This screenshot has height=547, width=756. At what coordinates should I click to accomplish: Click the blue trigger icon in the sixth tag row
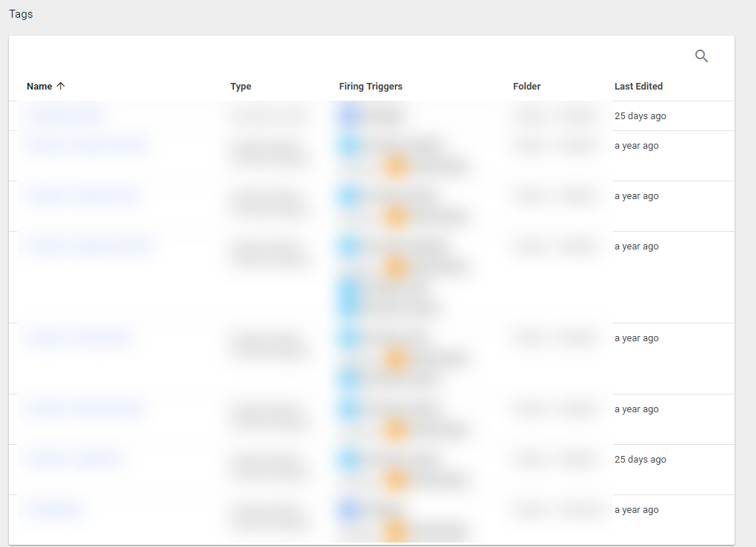point(349,409)
